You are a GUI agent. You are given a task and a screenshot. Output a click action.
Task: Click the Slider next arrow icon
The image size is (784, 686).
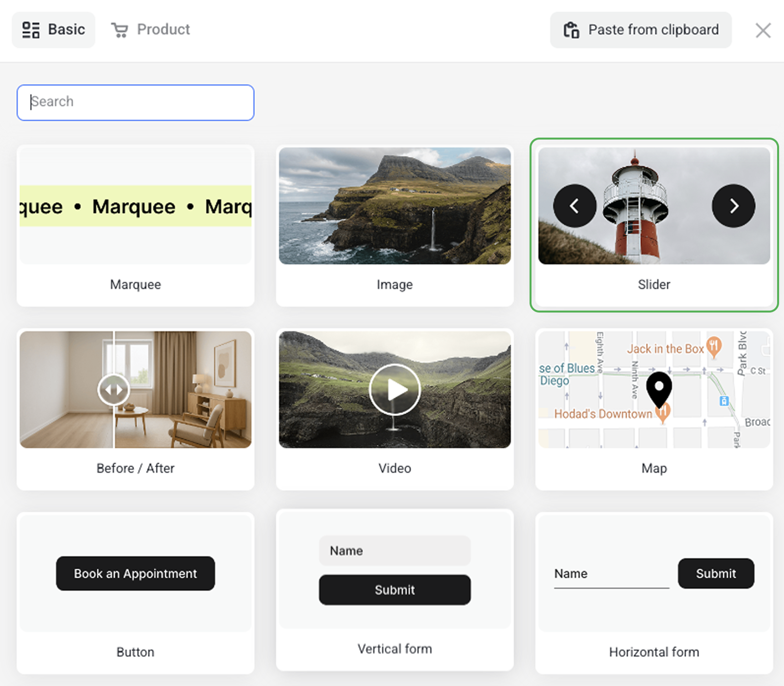[733, 206]
